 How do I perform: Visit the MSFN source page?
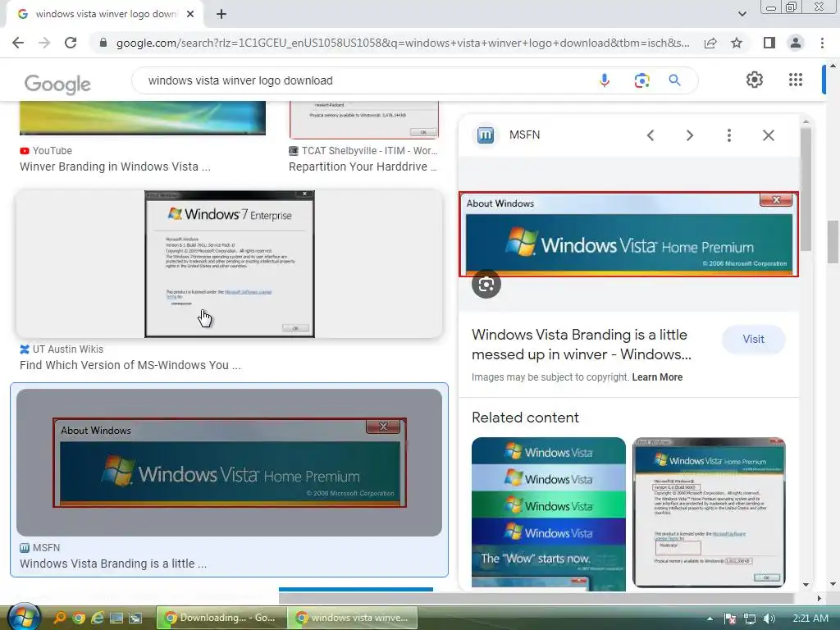point(753,339)
